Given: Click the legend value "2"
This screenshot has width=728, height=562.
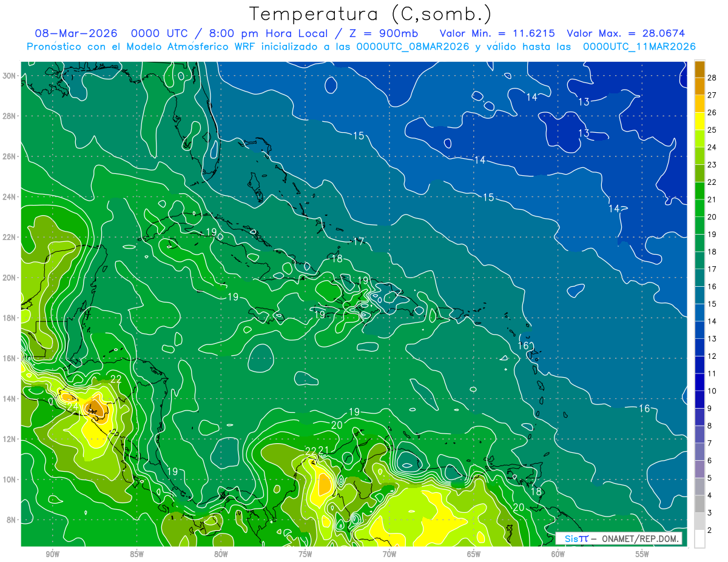Looking at the screenshot, I should point(710,530).
